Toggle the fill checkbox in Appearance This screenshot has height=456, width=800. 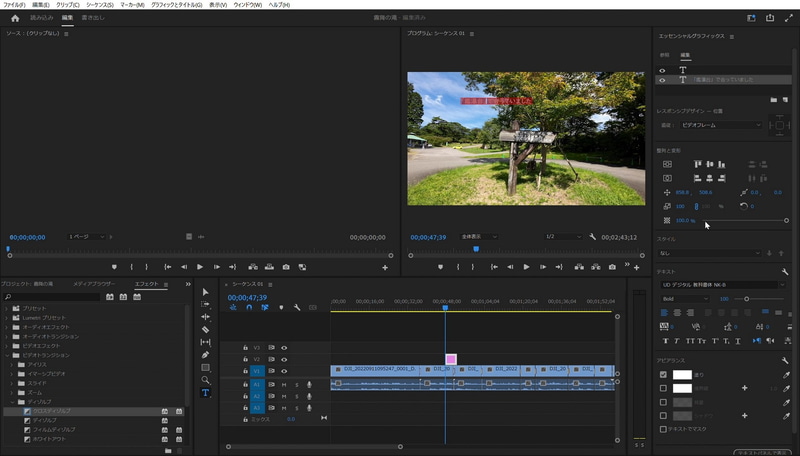pyautogui.click(x=663, y=375)
